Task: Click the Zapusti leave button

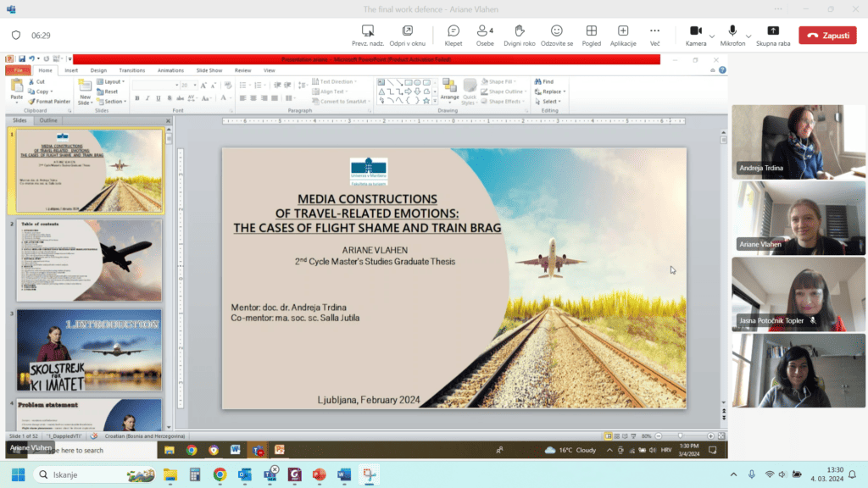Action: (x=826, y=35)
